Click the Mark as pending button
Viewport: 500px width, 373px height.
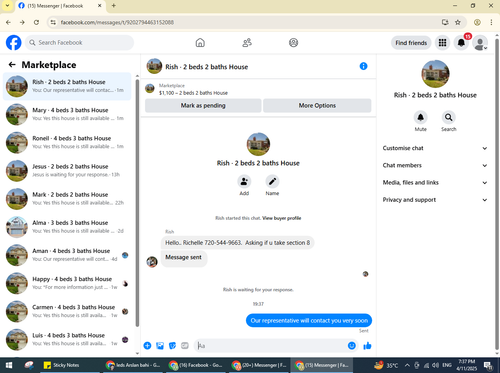pyautogui.click(x=203, y=105)
